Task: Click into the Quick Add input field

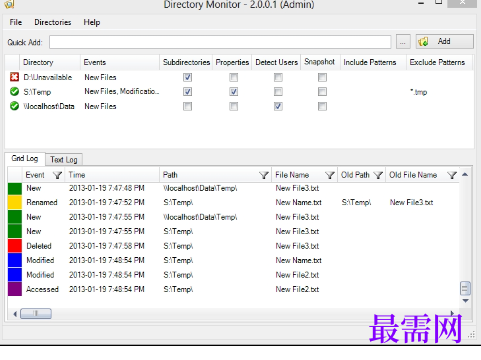Action: coord(220,42)
